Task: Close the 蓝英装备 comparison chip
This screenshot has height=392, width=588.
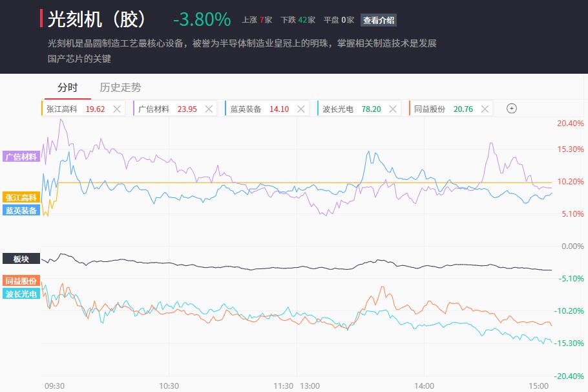Action: point(300,109)
